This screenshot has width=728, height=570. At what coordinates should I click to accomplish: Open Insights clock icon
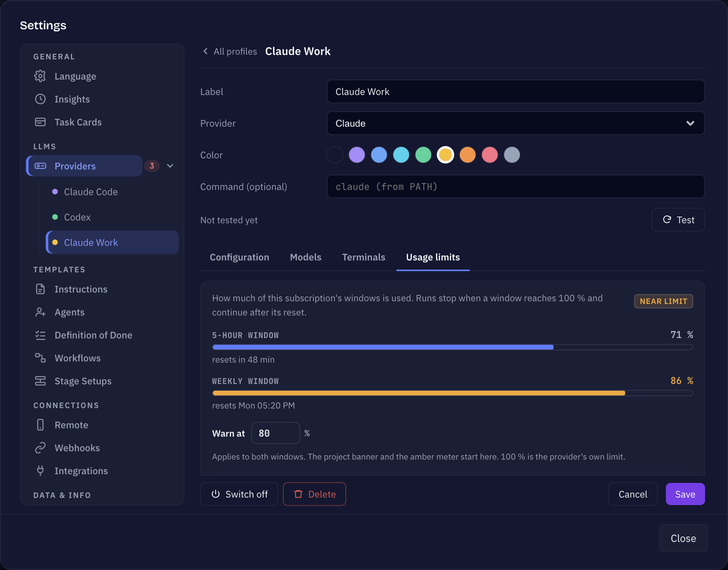pos(40,99)
